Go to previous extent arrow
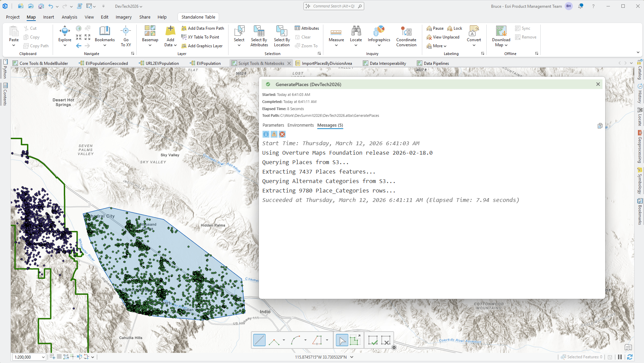This screenshot has height=363, width=644. [79, 46]
